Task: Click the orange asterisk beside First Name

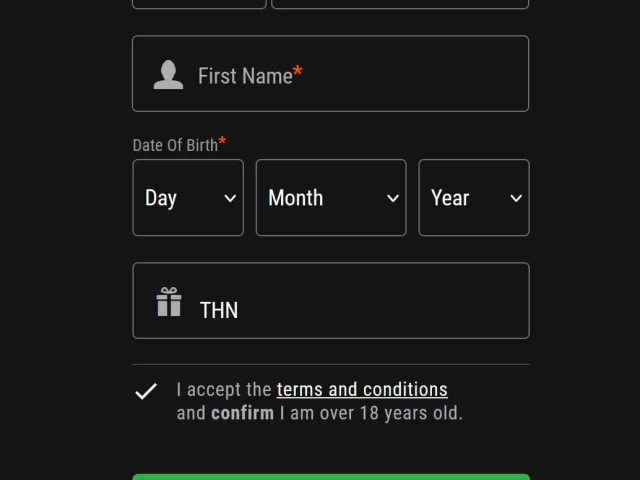Action: pyautogui.click(x=298, y=70)
